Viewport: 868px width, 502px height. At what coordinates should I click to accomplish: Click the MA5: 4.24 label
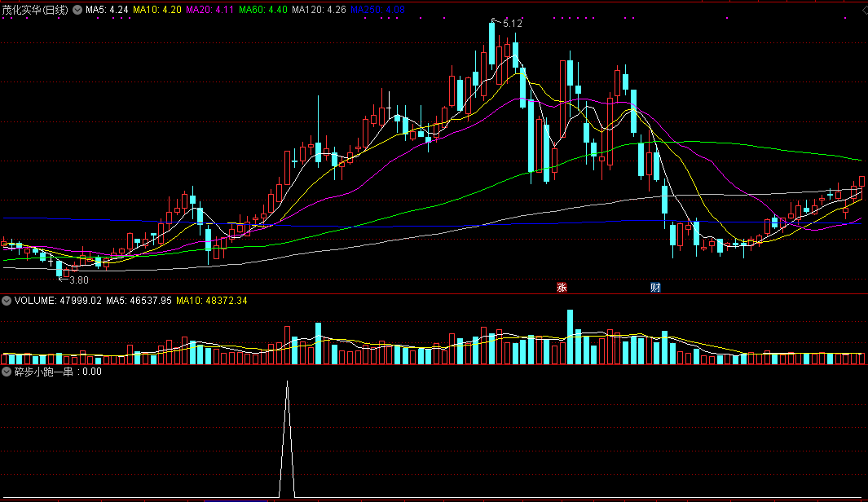(x=107, y=10)
